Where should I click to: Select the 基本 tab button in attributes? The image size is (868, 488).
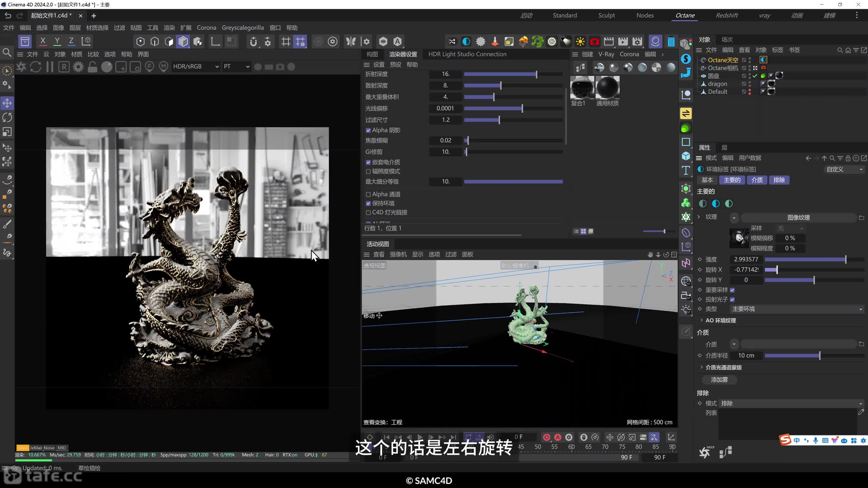[707, 180]
